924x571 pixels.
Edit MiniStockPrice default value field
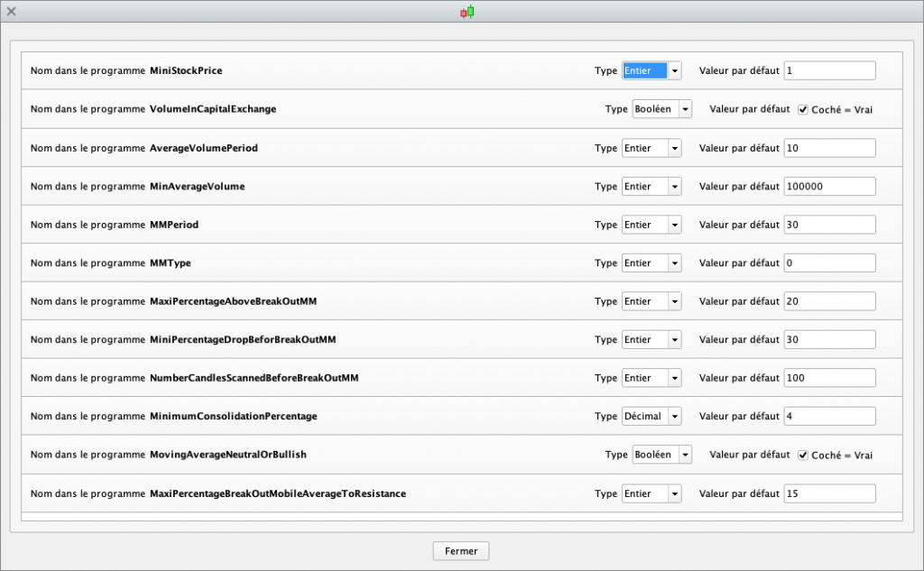pyautogui.click(x=830, y=70)
